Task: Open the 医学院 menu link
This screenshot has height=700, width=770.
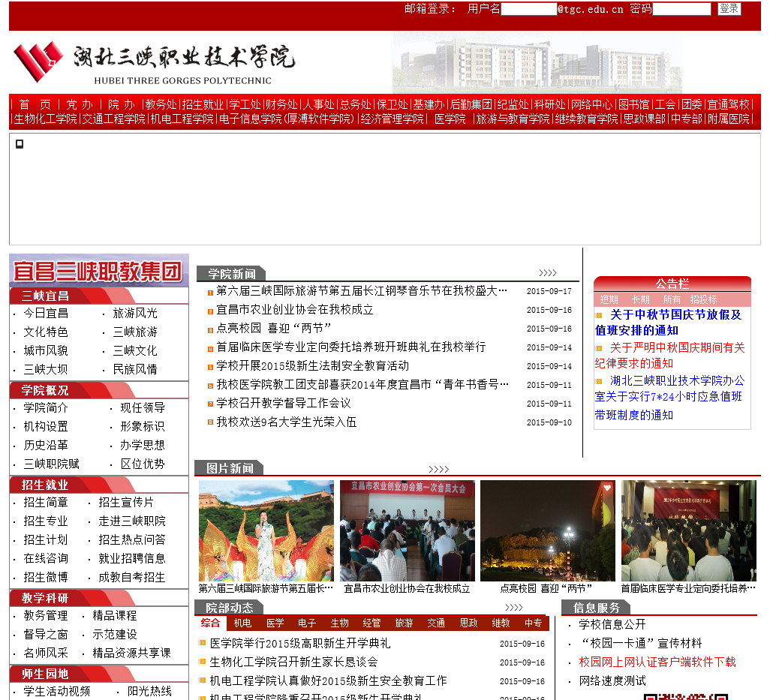Action: click(450, 119)
